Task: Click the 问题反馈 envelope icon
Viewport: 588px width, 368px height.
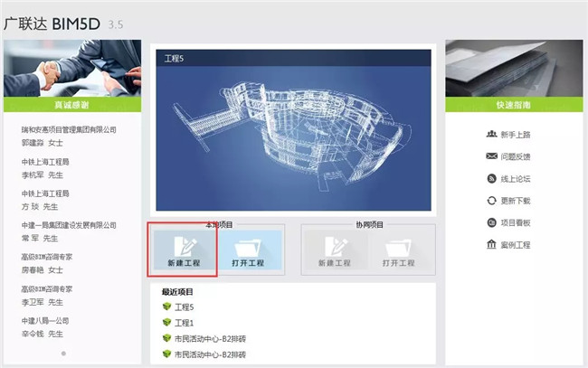Action: coord(491,156)
